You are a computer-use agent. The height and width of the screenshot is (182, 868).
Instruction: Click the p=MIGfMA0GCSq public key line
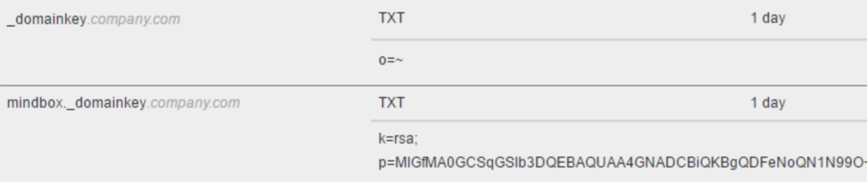click(623, 163)
